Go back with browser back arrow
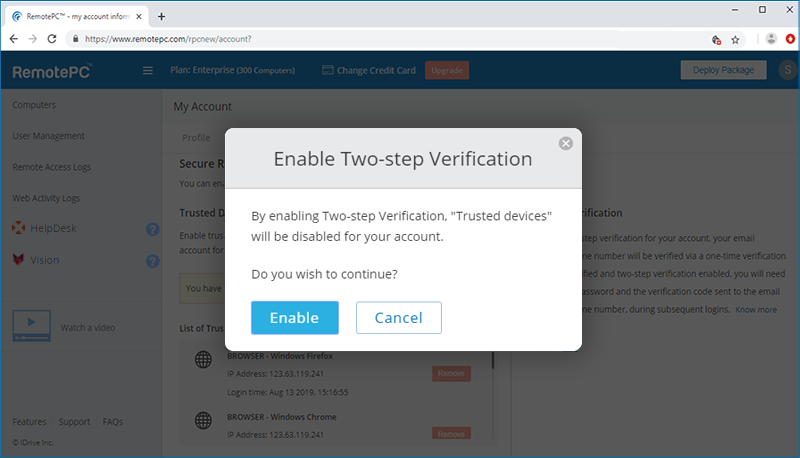The width and height of the screenshot is (800, 458). pyautogui.click(x=14, y=39)
